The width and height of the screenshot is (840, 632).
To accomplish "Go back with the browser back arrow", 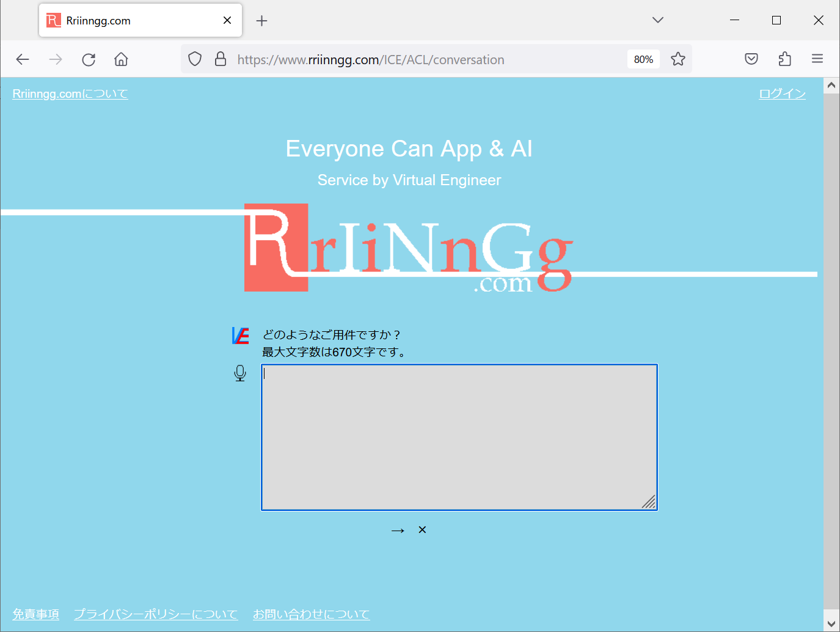I will pos(23,59).
